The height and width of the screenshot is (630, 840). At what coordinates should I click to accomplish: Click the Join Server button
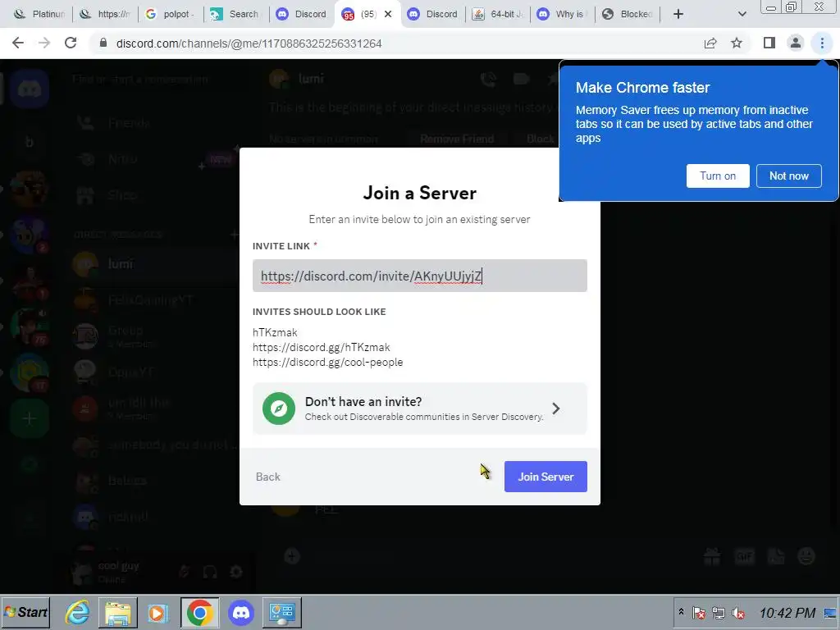coord(546,477)
